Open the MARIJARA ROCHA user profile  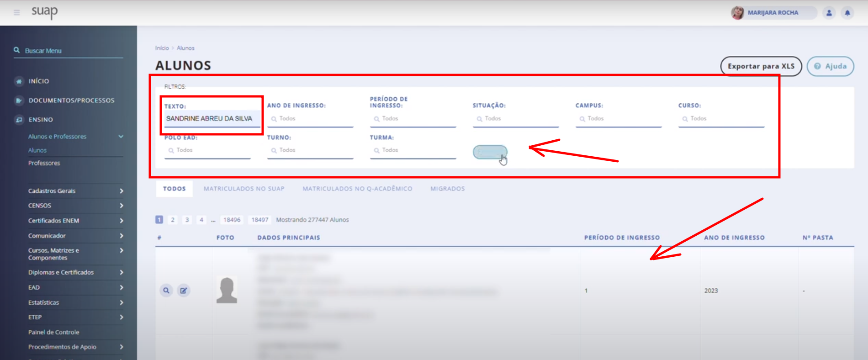(x=773, y=13)
